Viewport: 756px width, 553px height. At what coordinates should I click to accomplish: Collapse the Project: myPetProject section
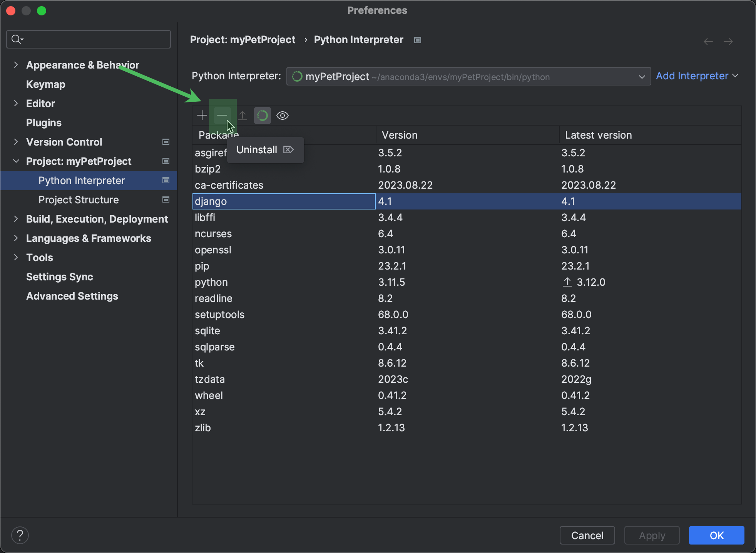coord(16,161)
